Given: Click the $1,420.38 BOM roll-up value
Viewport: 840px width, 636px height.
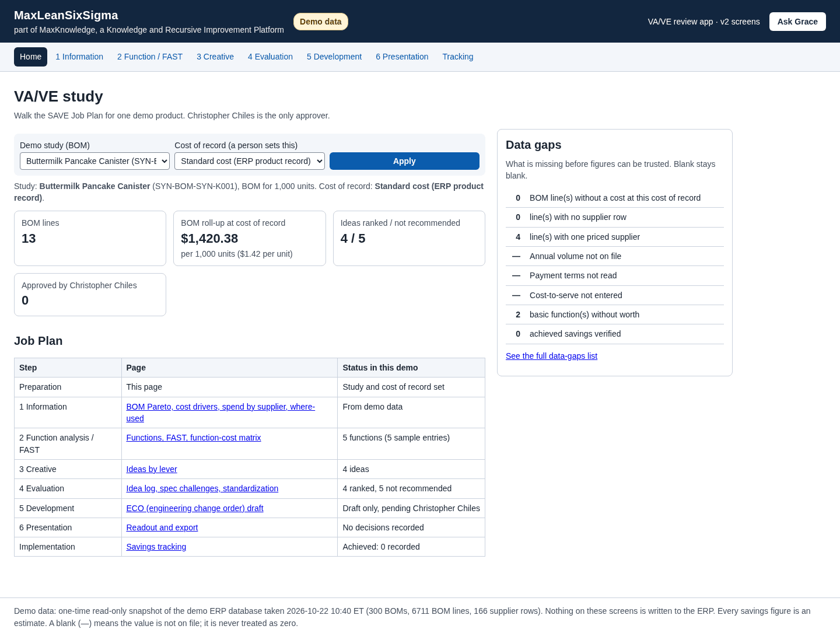Looking at the screenshot, I should click(209, 239).
